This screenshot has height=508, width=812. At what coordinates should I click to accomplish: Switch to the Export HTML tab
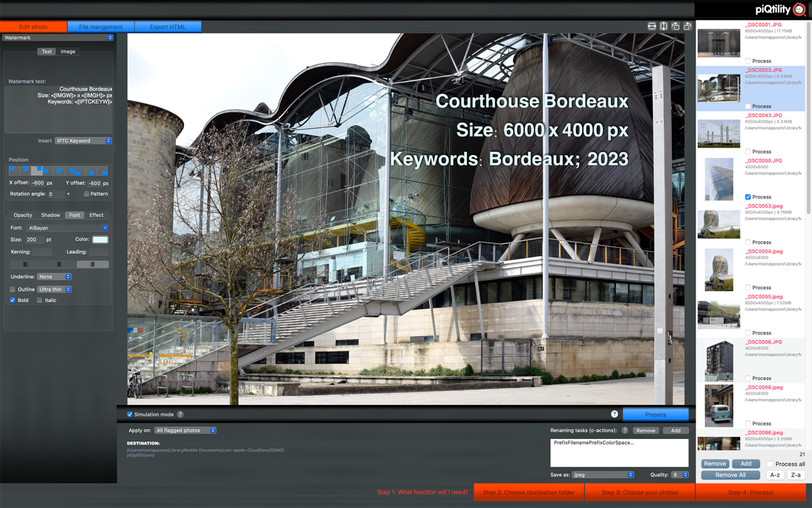(x=168, y=27)
